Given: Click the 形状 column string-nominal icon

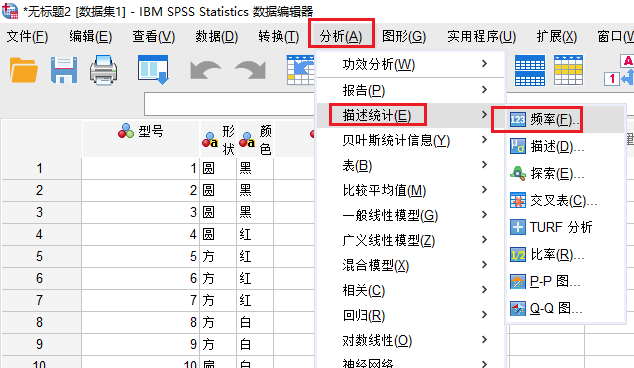Looking at the screenshot, I should pos(210,140).
